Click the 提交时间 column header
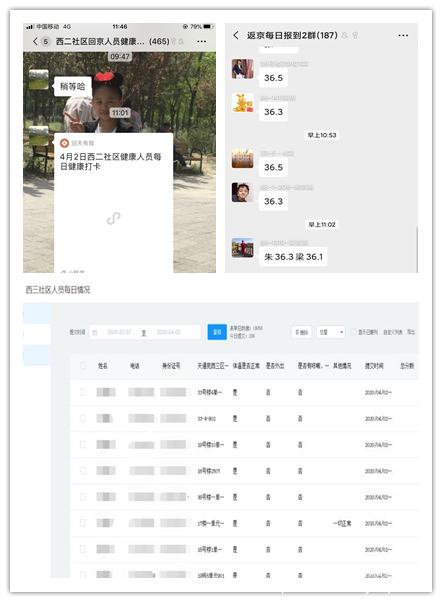The image size is (442, 602). click(374, 366)
